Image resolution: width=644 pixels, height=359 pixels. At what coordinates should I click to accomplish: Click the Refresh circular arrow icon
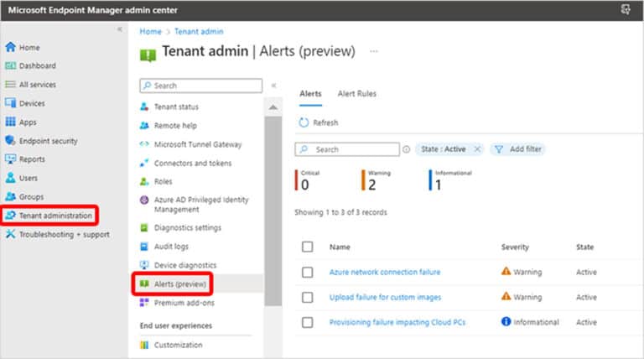(x=304, y=122)
